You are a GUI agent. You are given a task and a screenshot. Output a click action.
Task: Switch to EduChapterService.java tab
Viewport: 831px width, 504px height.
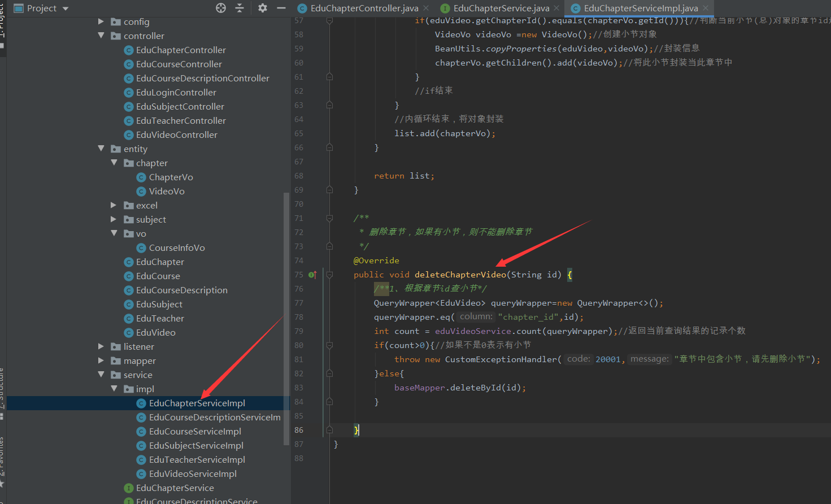click(501, 8)
